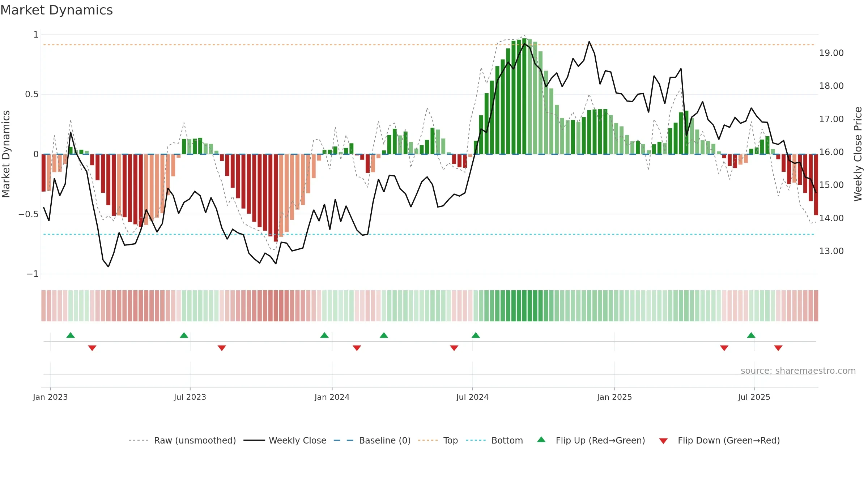This screenshot has width=868, height=488.
Task: Toggle the Baseline (0) legend entry
Action: tap(372, 441)
